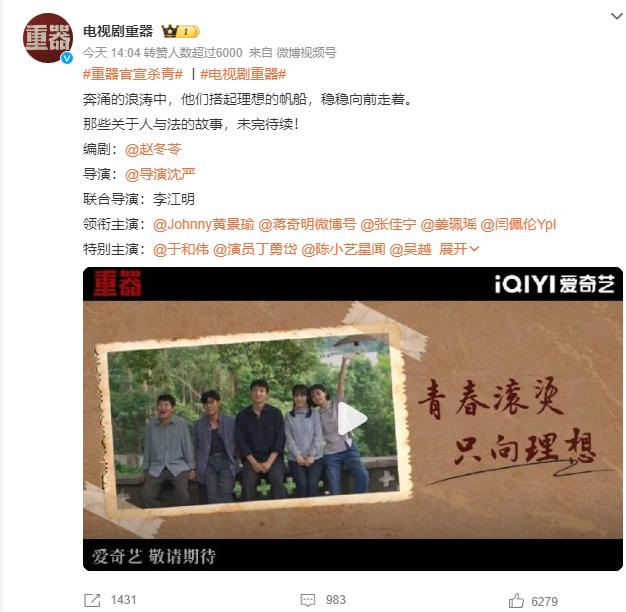Open the #电视剧重器# hashtag topic
The width and height of the screenshot is (626, 612).
pyautogui.click(x=243, y=74)
